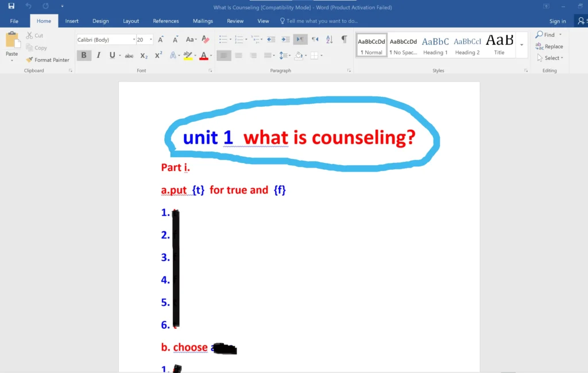This screenshot has width=588, height=373.
Task: Open the font size dropdown
Action: click(151, 39)
